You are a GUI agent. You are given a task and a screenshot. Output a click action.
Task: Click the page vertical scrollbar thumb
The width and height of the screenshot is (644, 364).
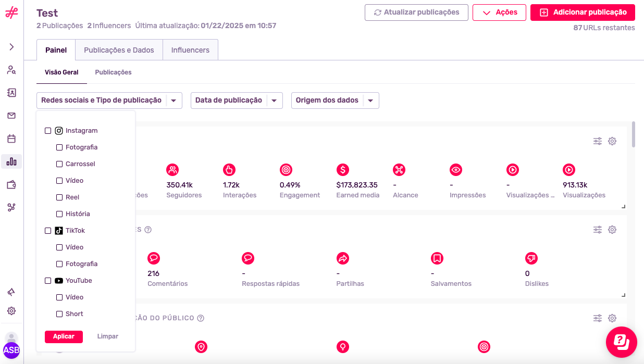[x=634, y=134]
